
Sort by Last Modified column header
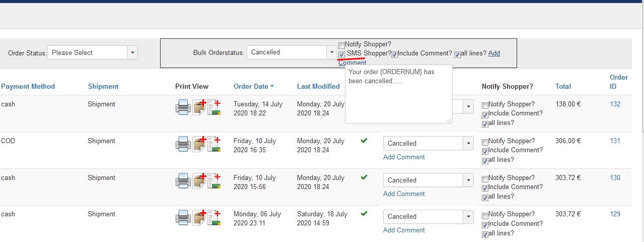click(318, 86)
